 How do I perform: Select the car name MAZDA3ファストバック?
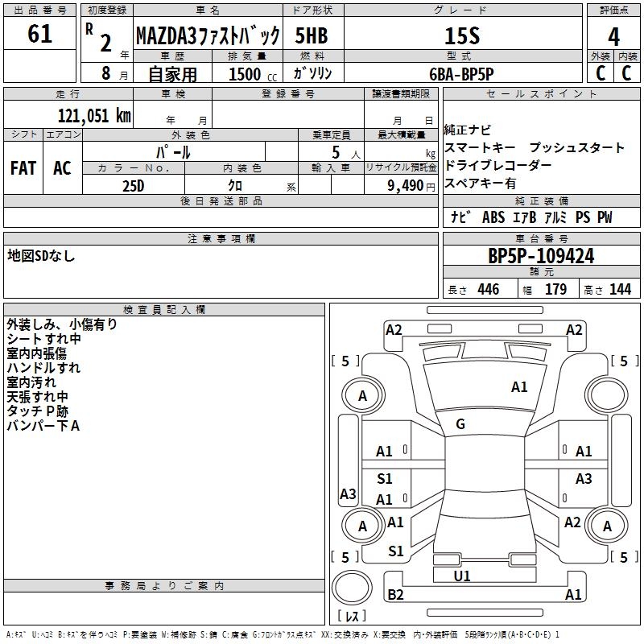208,35
